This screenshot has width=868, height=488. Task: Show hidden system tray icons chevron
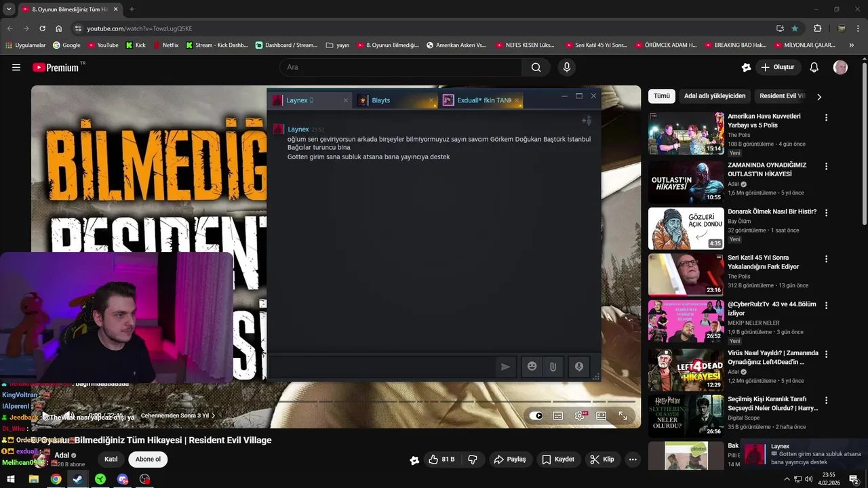point(787,479)
